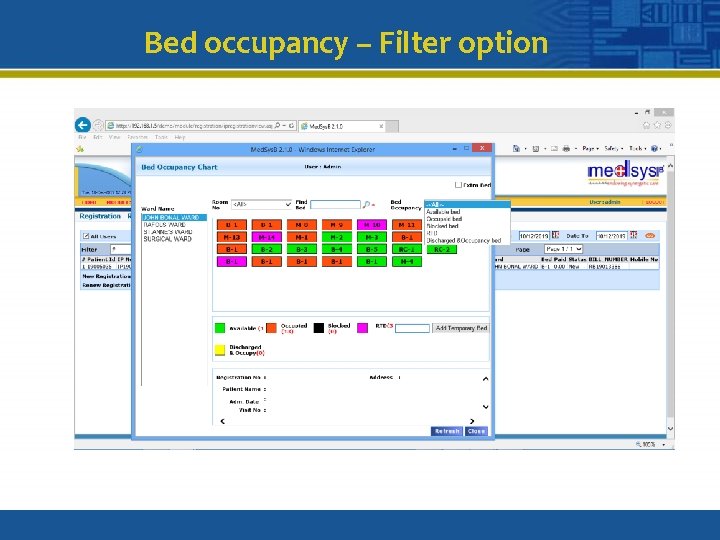Select JOHN BONAL WARD in ward list
The height and width of the screenshot is (540, 720).
(174, 217)
